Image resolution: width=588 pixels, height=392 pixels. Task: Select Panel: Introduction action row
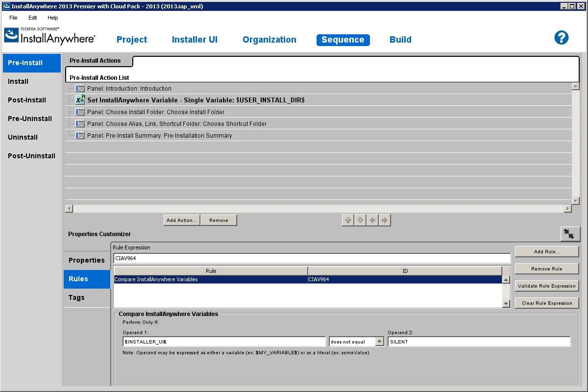point(318,89)
